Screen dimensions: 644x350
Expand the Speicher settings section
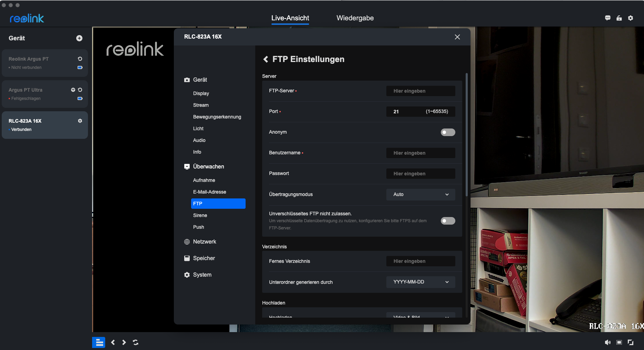click(x=199, y=258)
